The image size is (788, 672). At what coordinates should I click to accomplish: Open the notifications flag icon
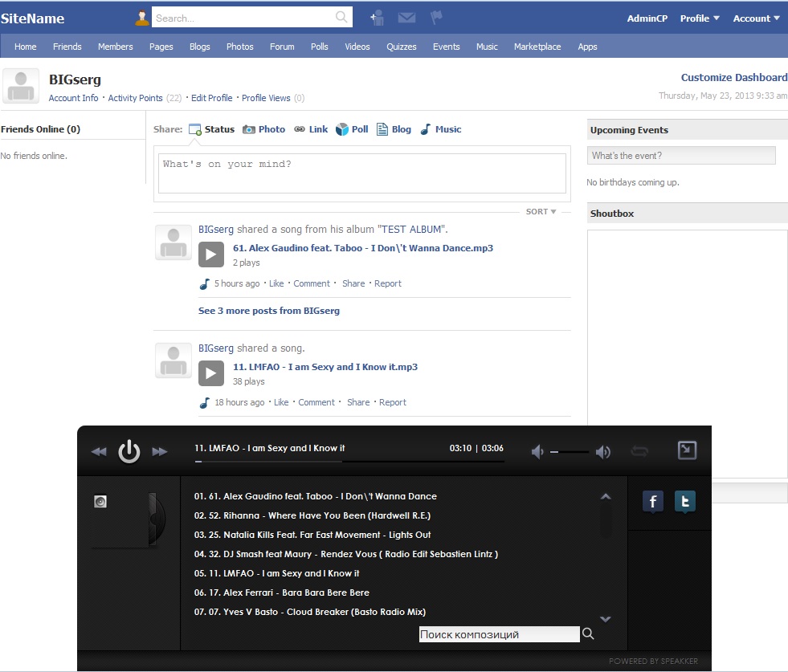436,18
